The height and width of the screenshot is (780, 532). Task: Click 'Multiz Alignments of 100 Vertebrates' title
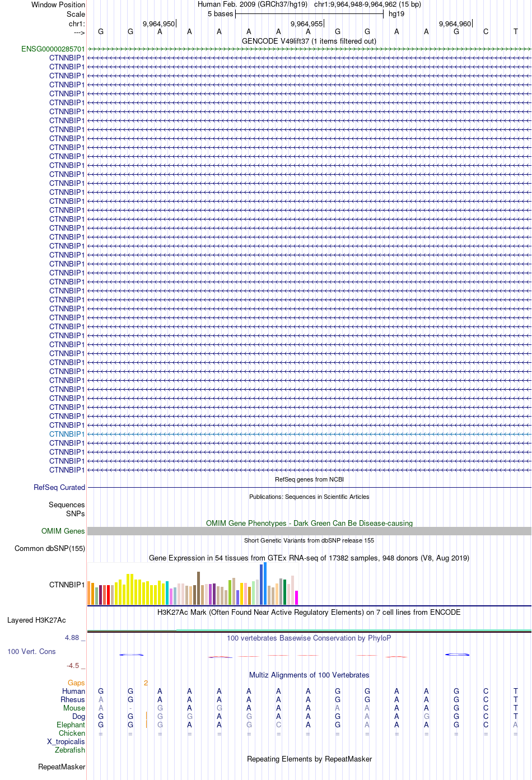click(309, 675)
